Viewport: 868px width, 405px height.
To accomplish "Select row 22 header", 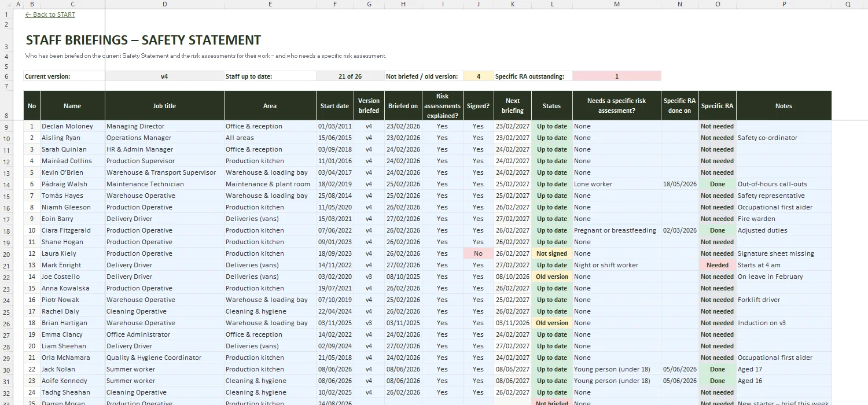I will tap(7, 277).
